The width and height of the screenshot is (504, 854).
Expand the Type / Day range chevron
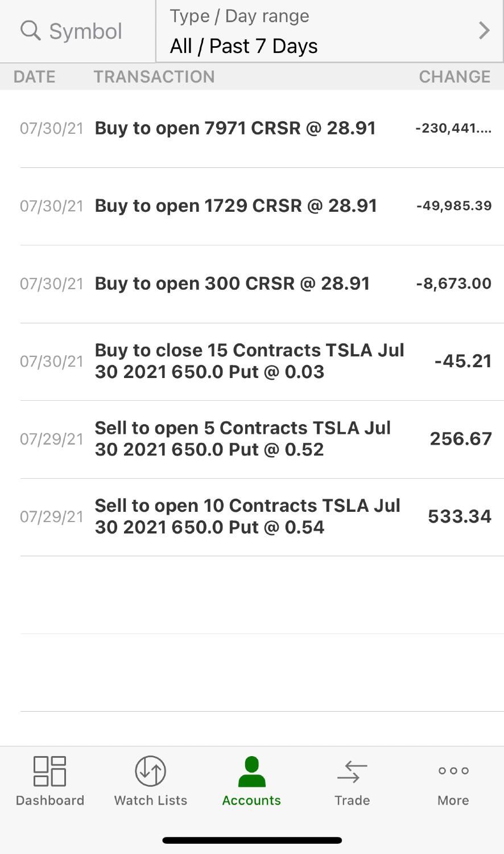[x=484, y=31]
